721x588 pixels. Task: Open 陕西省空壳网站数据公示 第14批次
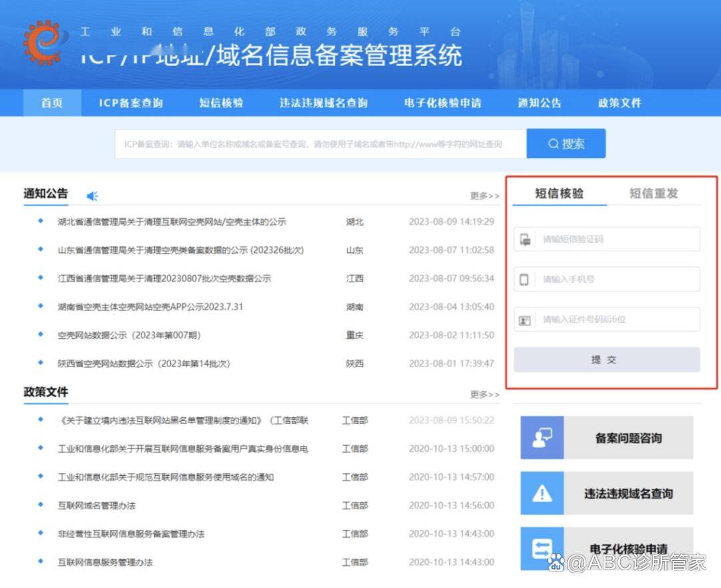pos(144,364)
